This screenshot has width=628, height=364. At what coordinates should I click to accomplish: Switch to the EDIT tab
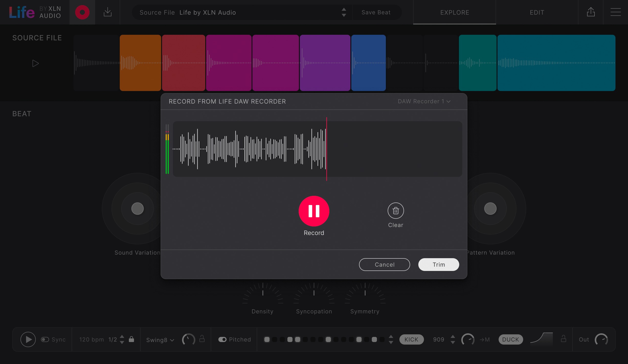coord(536,12)
